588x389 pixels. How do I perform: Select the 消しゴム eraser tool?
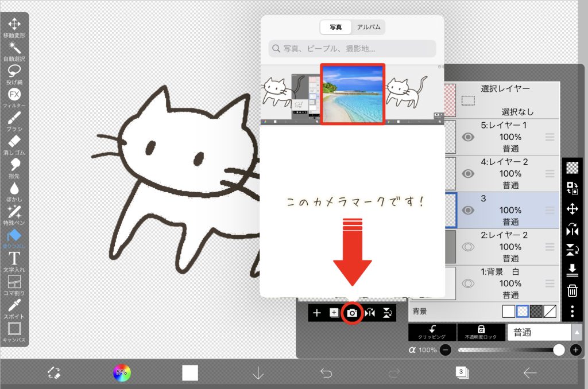pyautogui.click(x=14, y=142)
